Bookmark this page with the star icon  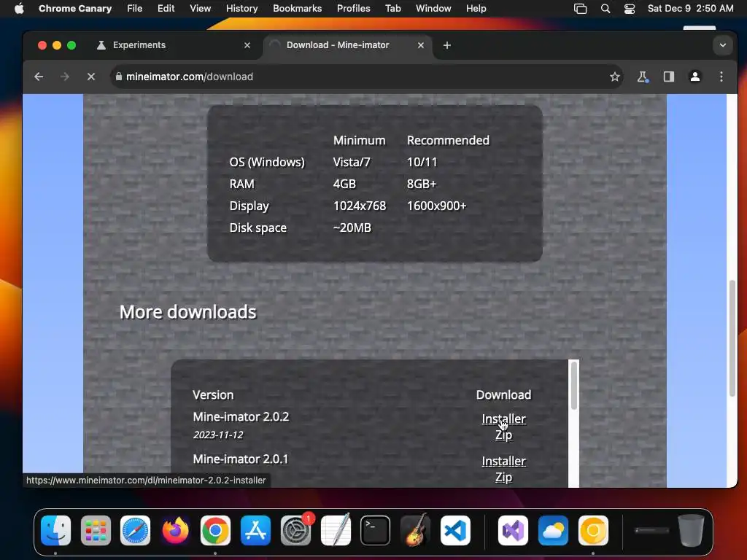point(614,77)
